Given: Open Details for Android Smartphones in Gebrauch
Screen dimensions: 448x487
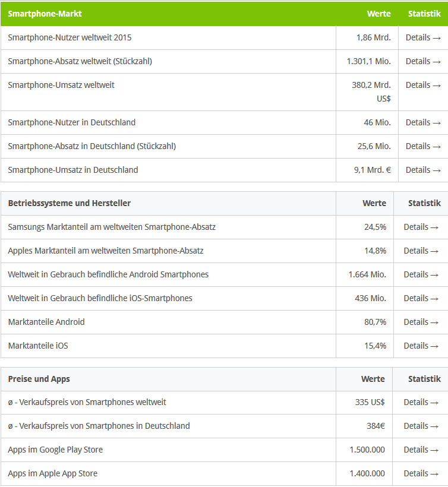Looking at the screenshot, I should click(421, 274).
